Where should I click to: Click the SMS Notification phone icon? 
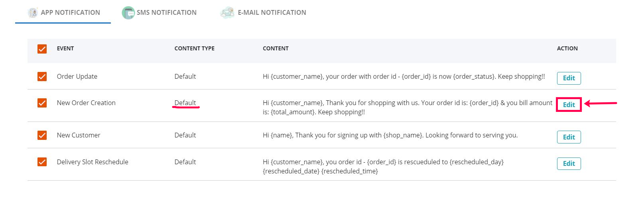click(x=128, y=13)
